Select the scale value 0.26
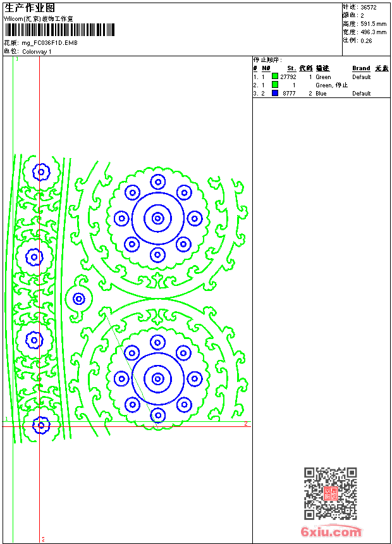Viewport: 392px width, 544px height. (x=366, y=40)
